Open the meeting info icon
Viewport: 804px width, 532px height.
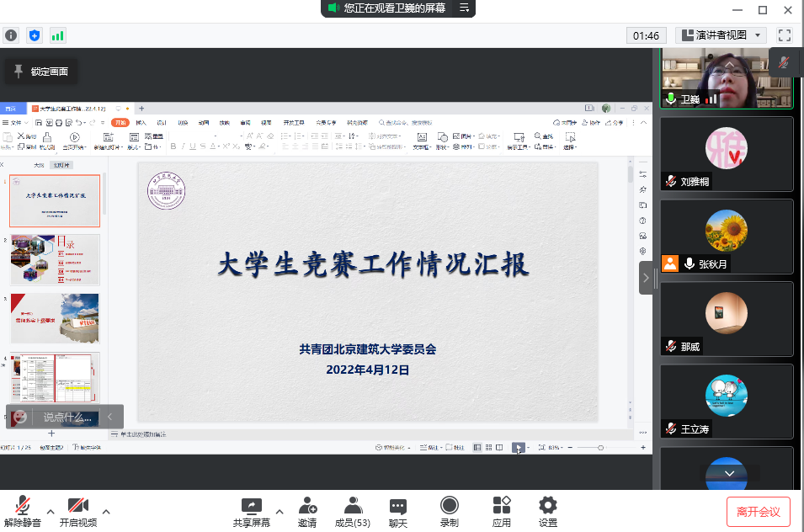(11, 35)
